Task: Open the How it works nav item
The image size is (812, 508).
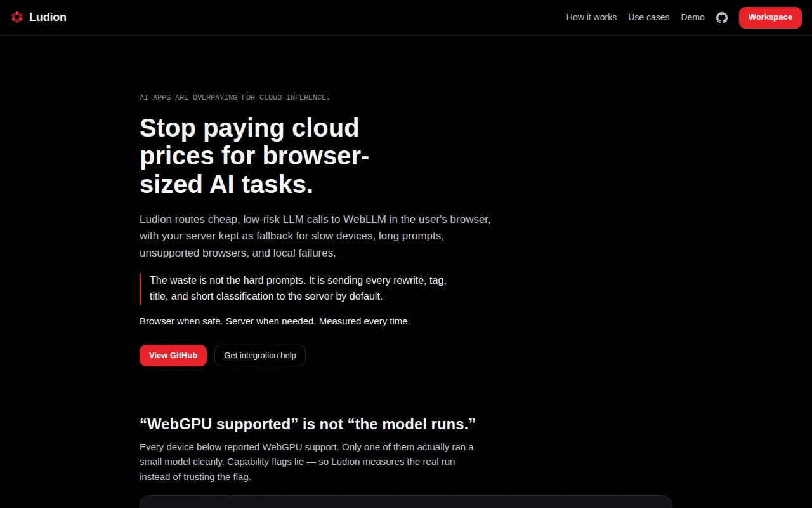Action: pos(591,17)
